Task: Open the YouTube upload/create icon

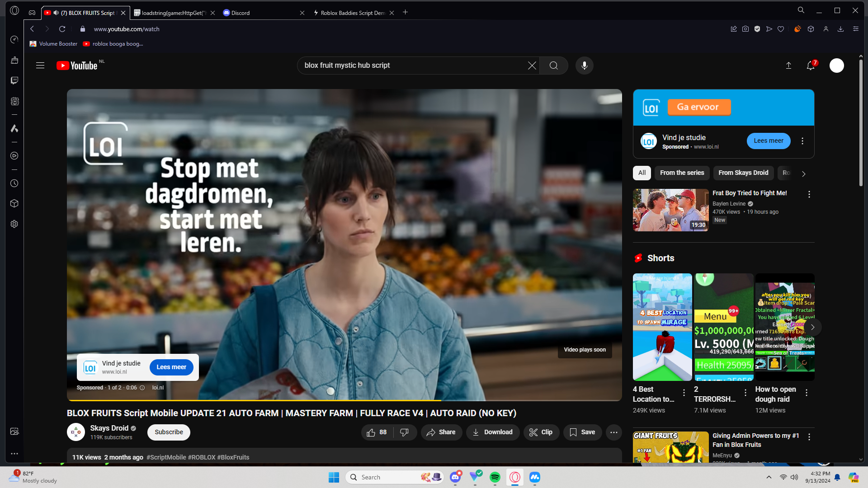Action: pyautogui.click(x=788, y=66)
